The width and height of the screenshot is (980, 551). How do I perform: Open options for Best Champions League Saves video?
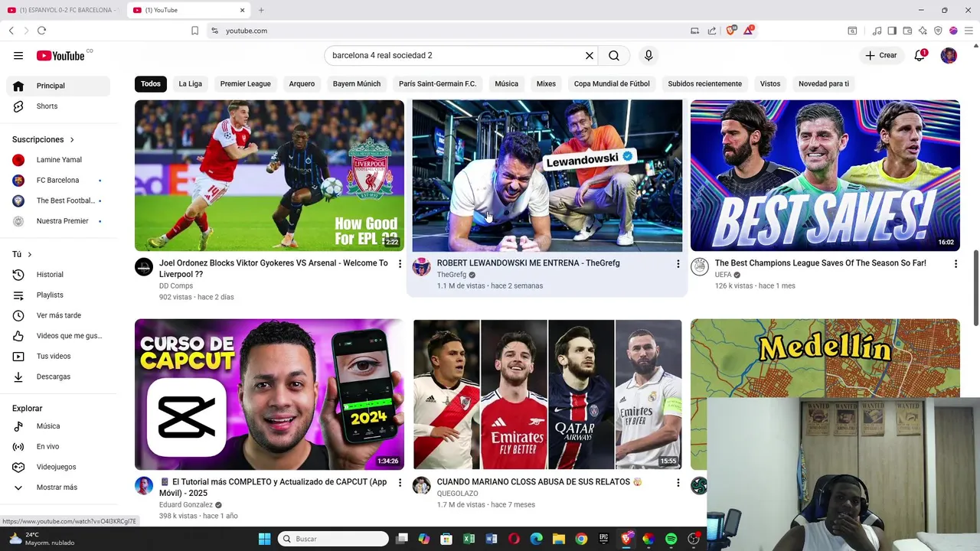[x=955, y=264]
